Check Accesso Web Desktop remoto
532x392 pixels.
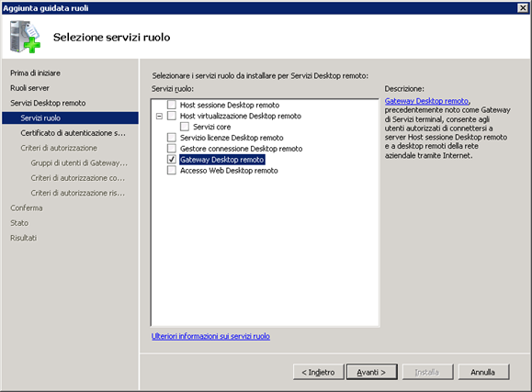(x=172, y=170)
